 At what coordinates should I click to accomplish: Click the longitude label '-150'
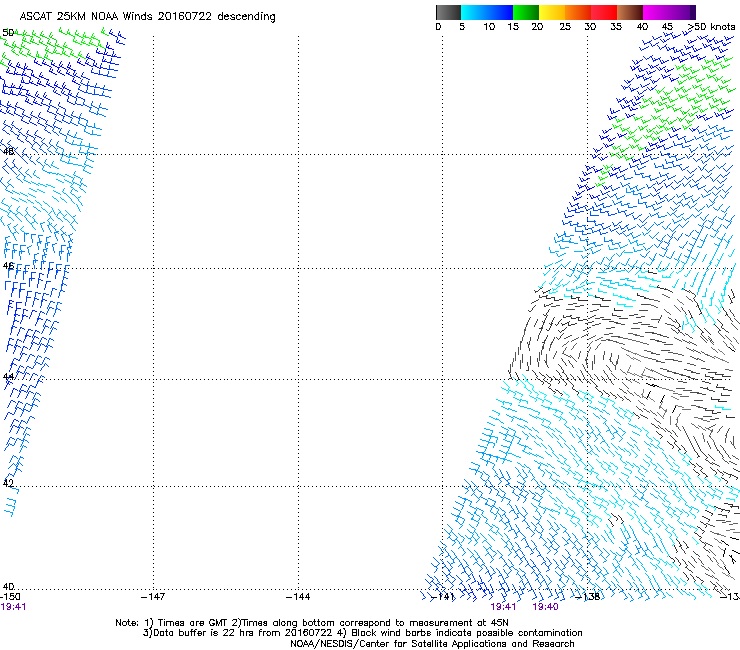coord(10,597)
